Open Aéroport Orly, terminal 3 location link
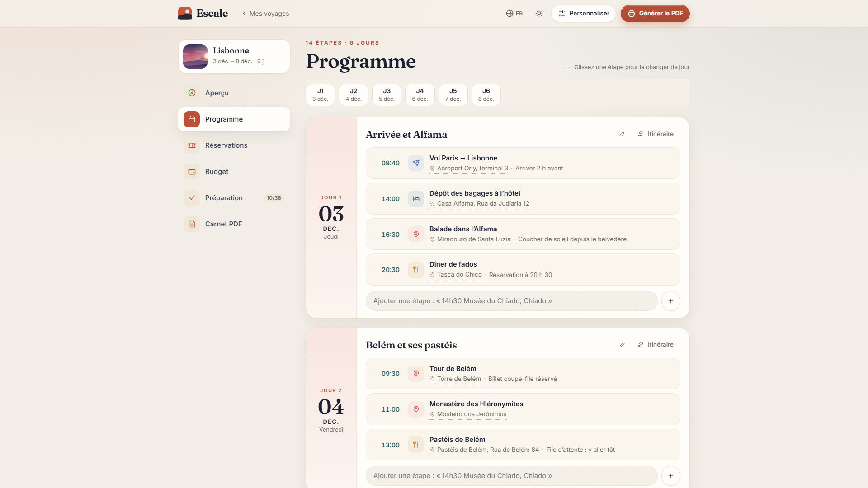Image resolution: width=868 pixels, height=488 pixels. coord(469,169)
